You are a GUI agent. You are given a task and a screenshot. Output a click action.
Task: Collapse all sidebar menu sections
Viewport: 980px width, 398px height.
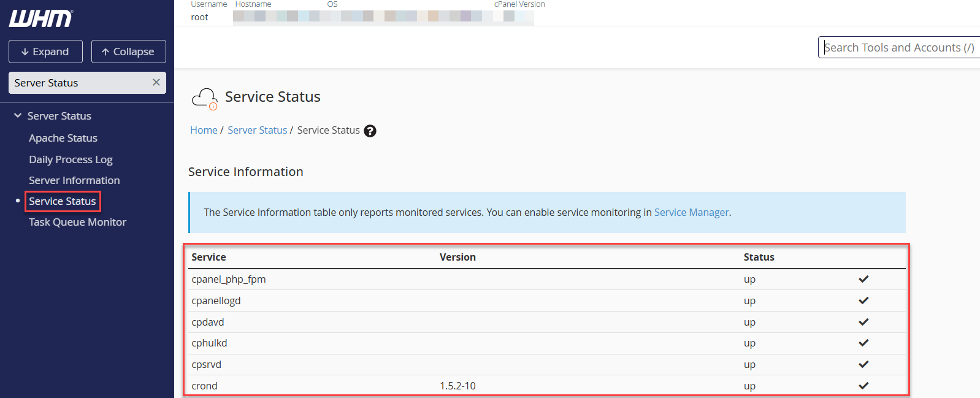click(x=128, y=52)
